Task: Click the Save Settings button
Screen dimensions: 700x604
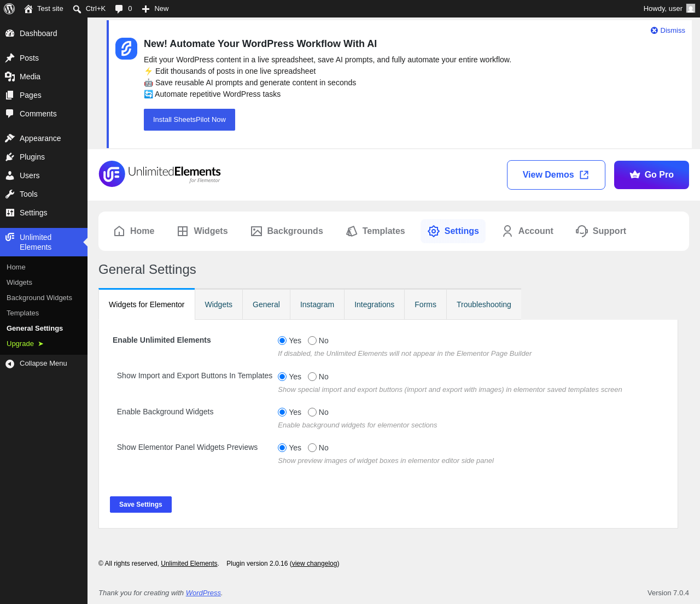Action: point(141,505)
